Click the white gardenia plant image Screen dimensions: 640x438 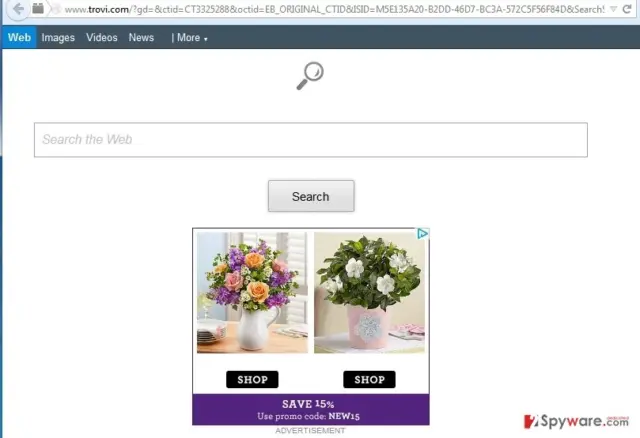[369, 292]
